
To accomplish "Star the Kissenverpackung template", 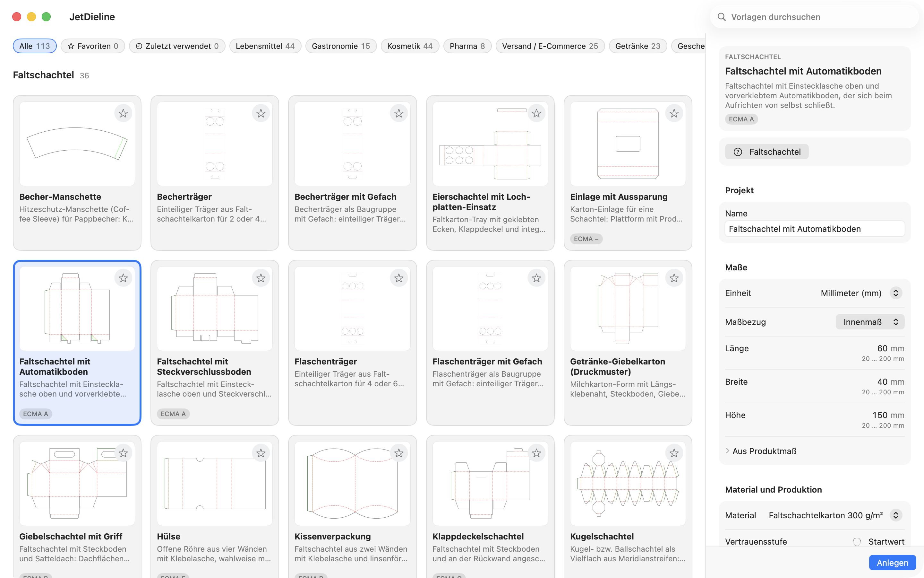I will pos(398,453).
